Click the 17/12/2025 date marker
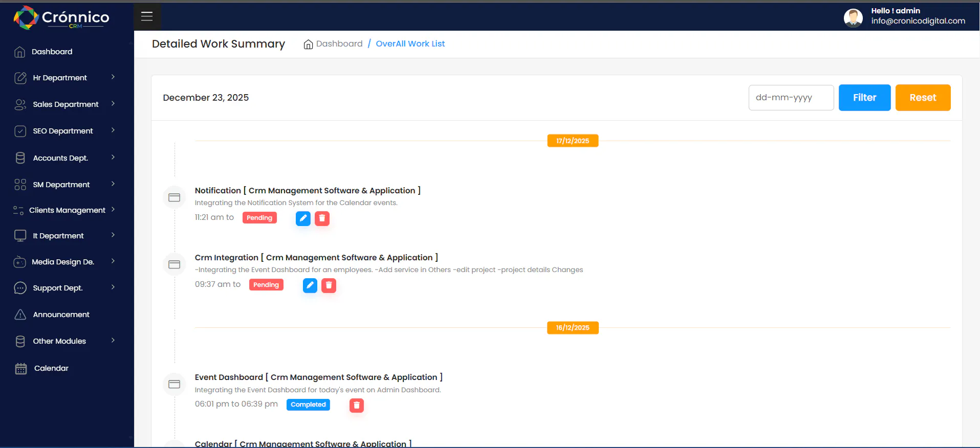The width and height of the screenshot is (980, 448). click(x=573, y=141)
